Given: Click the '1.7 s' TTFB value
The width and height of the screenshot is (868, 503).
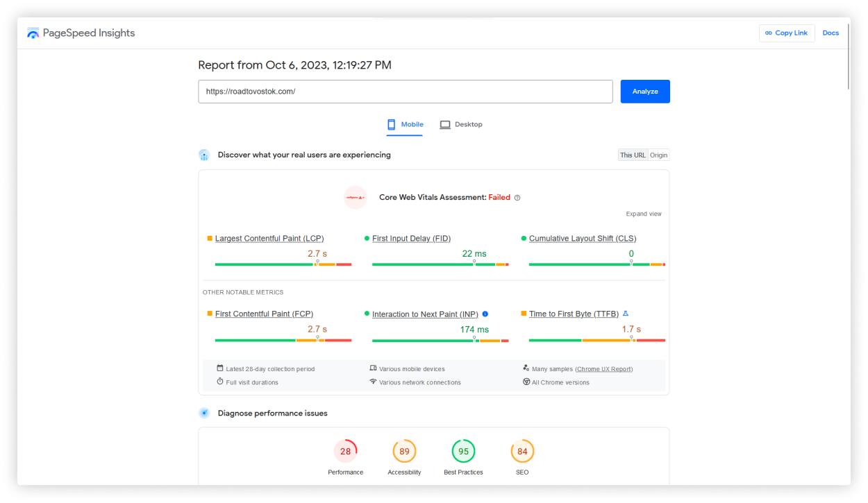Looking at the screenshot, I should pyautogui.click(x=631, y=330).
